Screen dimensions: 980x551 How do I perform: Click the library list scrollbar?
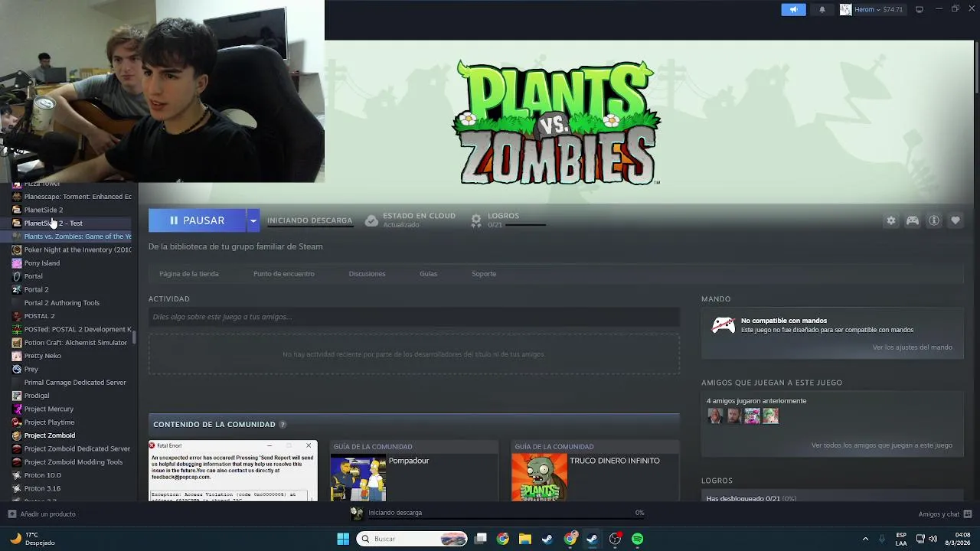click(x=135, y=337)
